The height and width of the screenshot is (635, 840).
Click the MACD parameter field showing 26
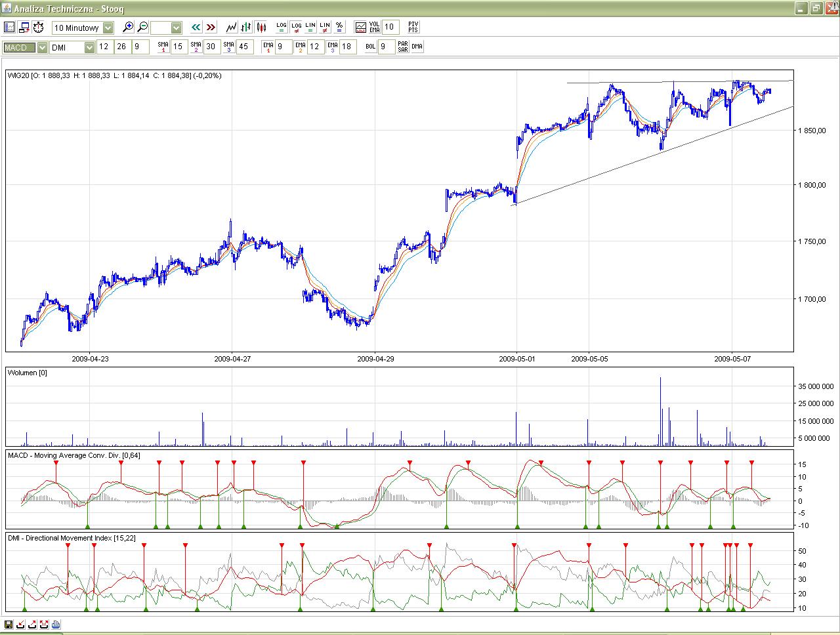122,47
